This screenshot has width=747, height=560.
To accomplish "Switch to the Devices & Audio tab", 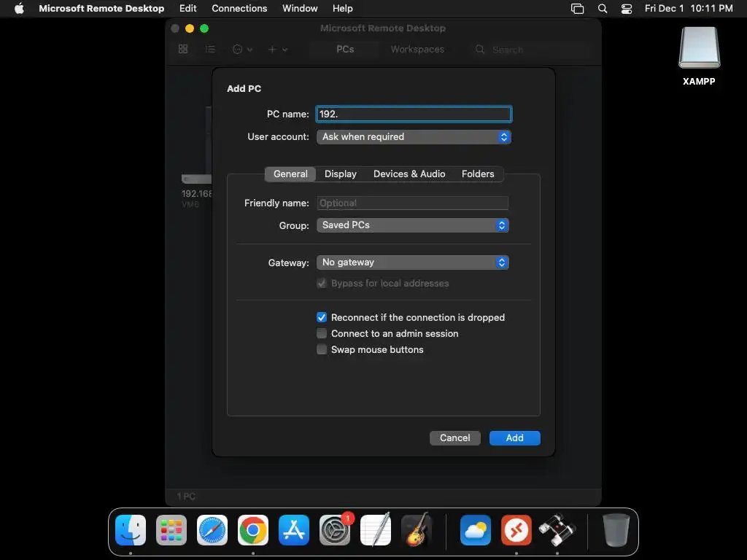I will [409, 174].
